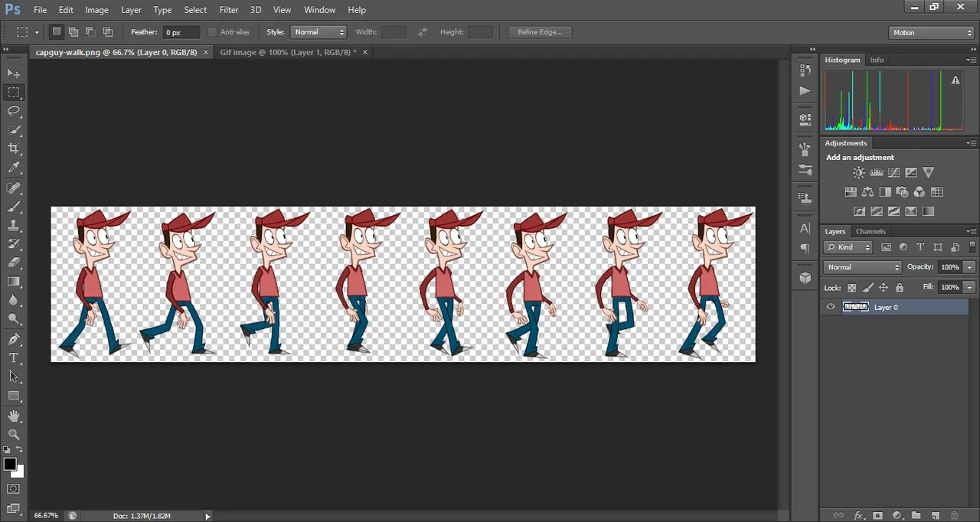This screenshot has width=980, height=522.
Task: Select the Blur tool
Action: [x=14, y=300]
